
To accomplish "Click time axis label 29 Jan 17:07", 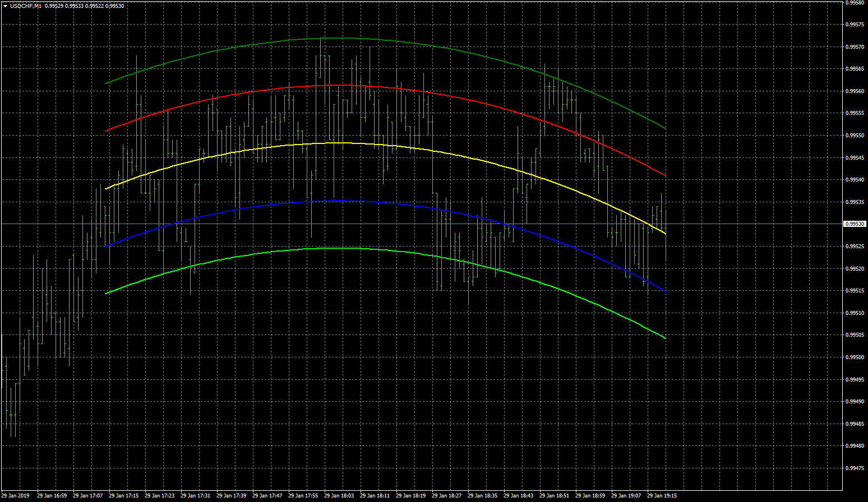I will click(x=88, y=496).
